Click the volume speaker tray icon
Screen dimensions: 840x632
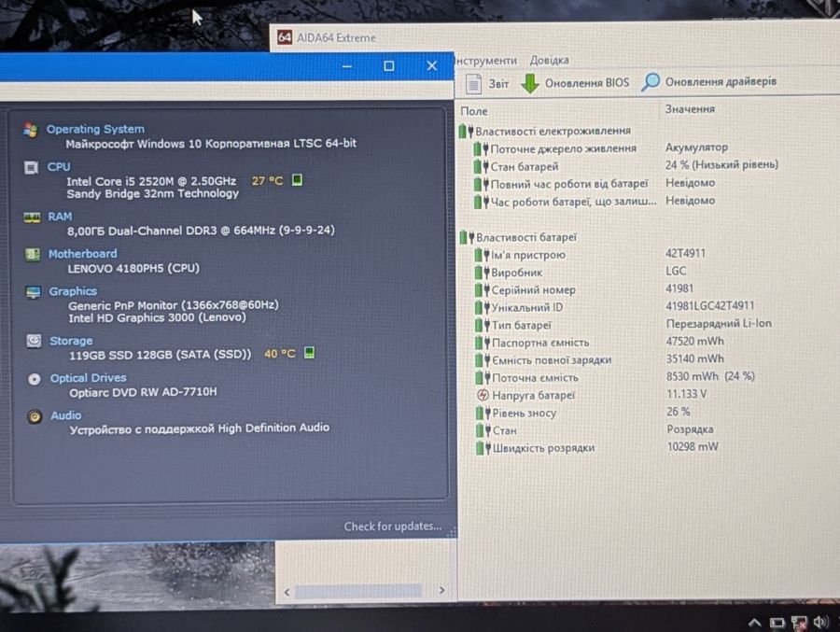pos(820,622)
